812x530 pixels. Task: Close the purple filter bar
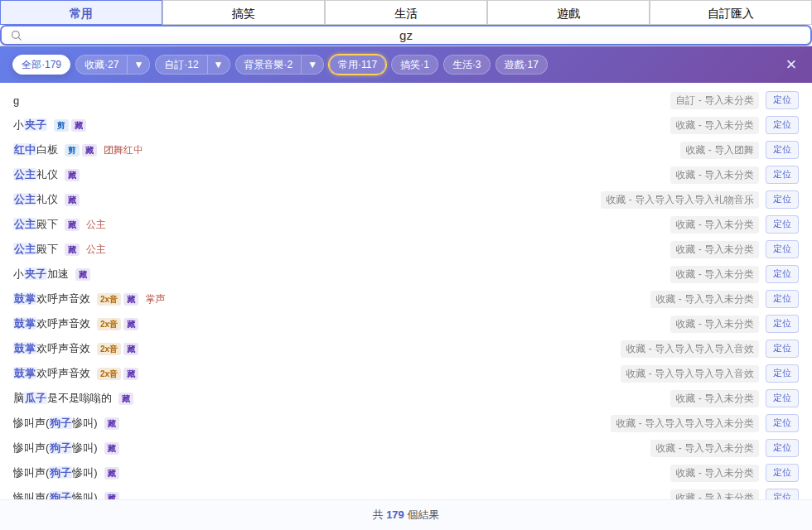790,65
